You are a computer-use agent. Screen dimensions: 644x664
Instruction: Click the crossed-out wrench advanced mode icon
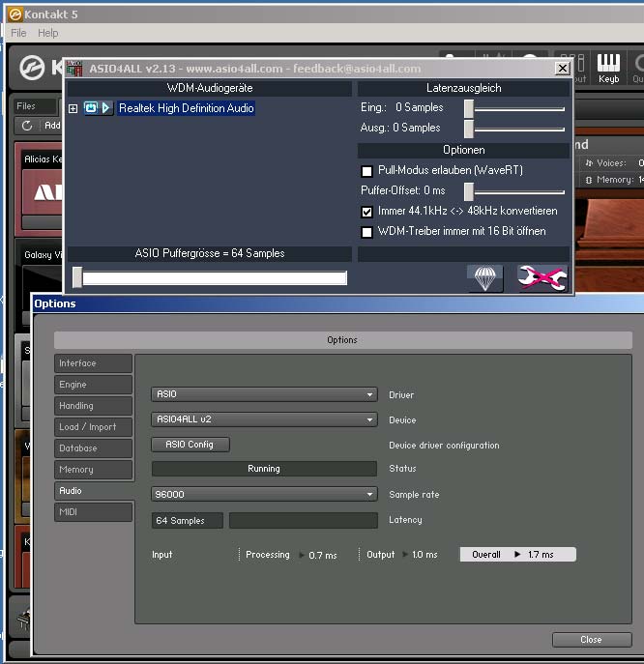[542, 278]
